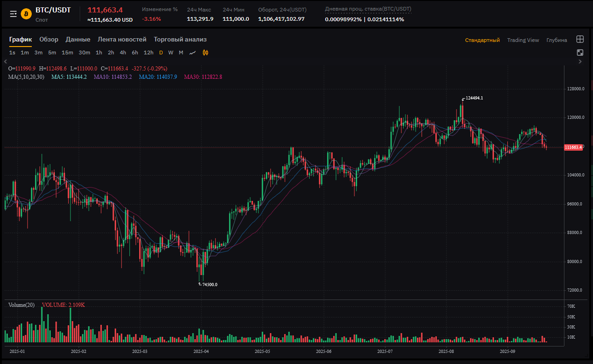
Task: Click the current price marker 111663.4
Action: point(574,147)
